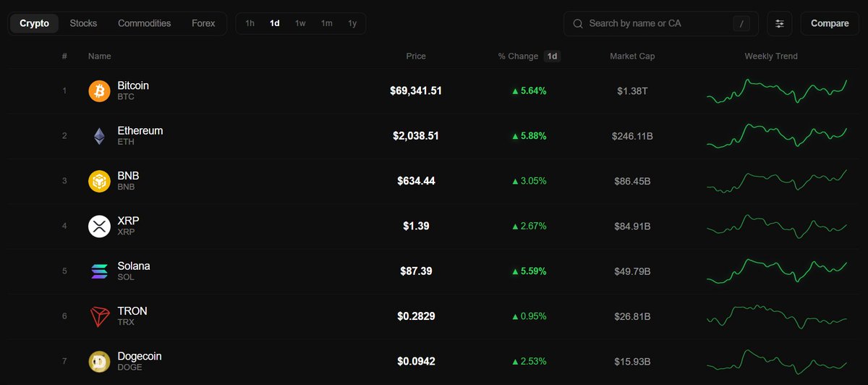Open Bitcoin weekly trend sparkline
The height and width of the screenshot is (385, 868).
(777, 91)
